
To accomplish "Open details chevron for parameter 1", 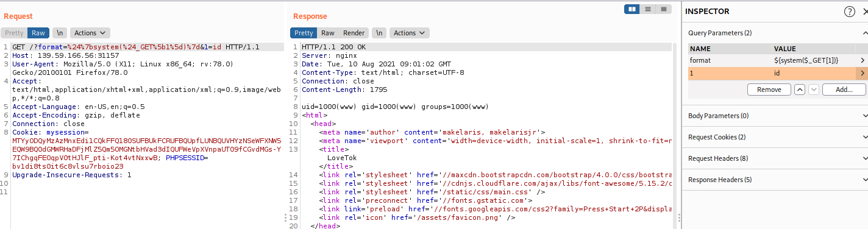I will pos(862,73).
